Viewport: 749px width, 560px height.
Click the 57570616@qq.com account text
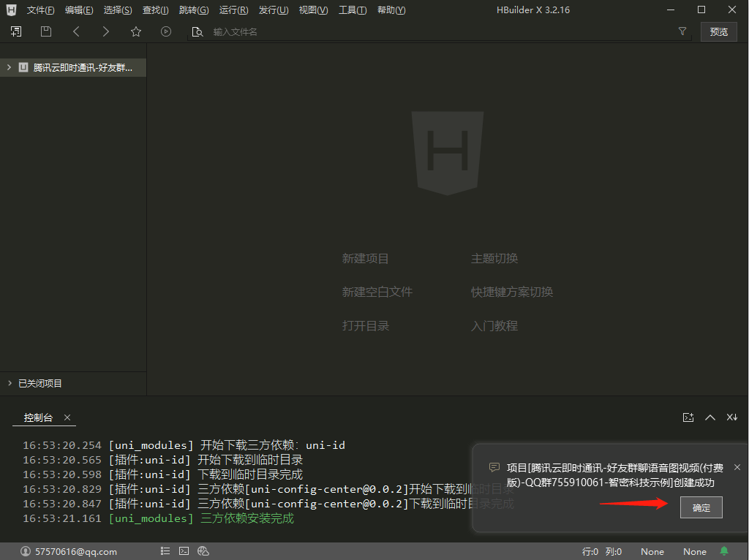click(76, 551)
